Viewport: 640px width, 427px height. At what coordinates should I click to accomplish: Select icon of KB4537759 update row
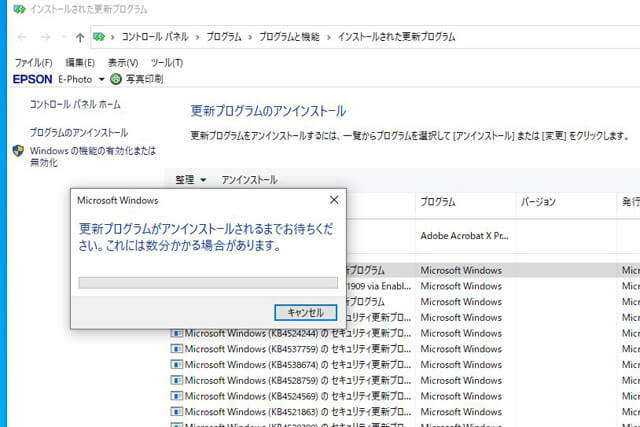[x=176, y=349]
